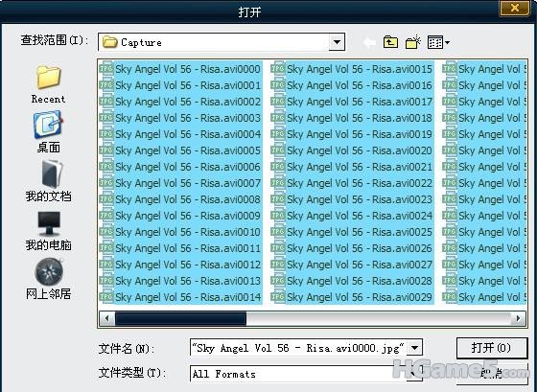Image resolution: width=537 pixels, height=392 pixels.
Task: Go to Desktop (桌面) location
Action: coord(48,132)
